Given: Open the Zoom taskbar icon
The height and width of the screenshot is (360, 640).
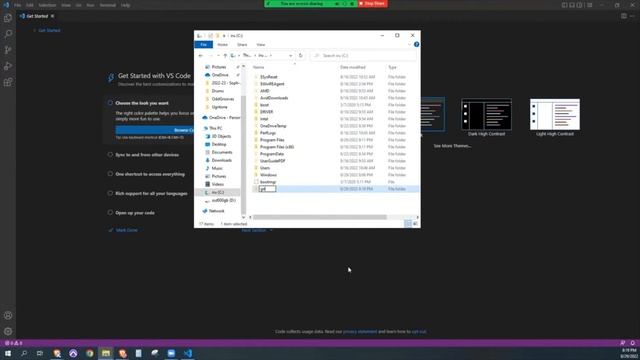Looking at the screenshot, I should [x=171, y=353].
